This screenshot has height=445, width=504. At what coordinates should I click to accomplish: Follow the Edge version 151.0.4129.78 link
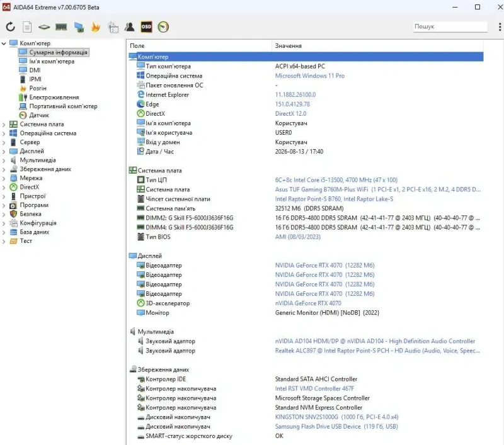(292, 104)
